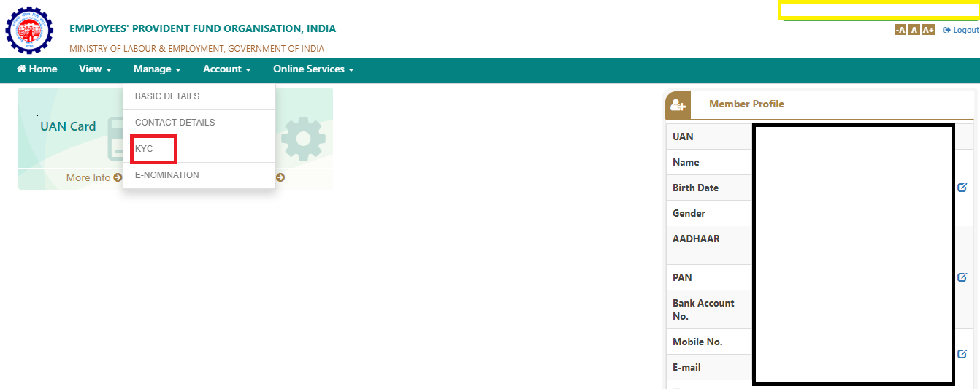Click the settings gear icon on card
980x389 pixels.
click(x=303, y=139)
